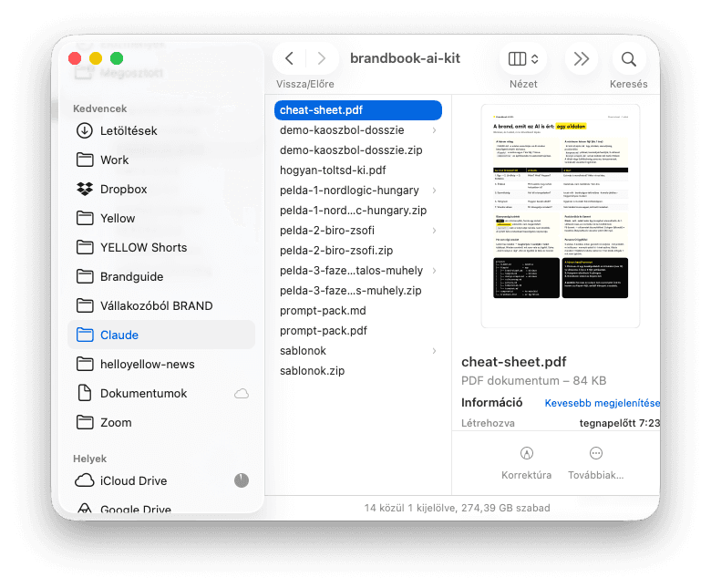
Task: Select cheat-sheet.pdf in the file list
Action: pos(357,110)
